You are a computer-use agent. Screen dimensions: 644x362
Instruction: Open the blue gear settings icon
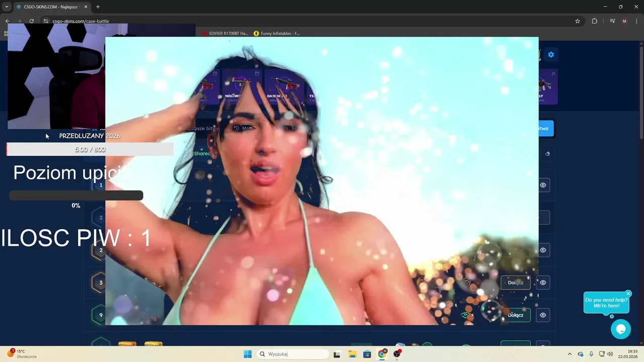point(551,54)
